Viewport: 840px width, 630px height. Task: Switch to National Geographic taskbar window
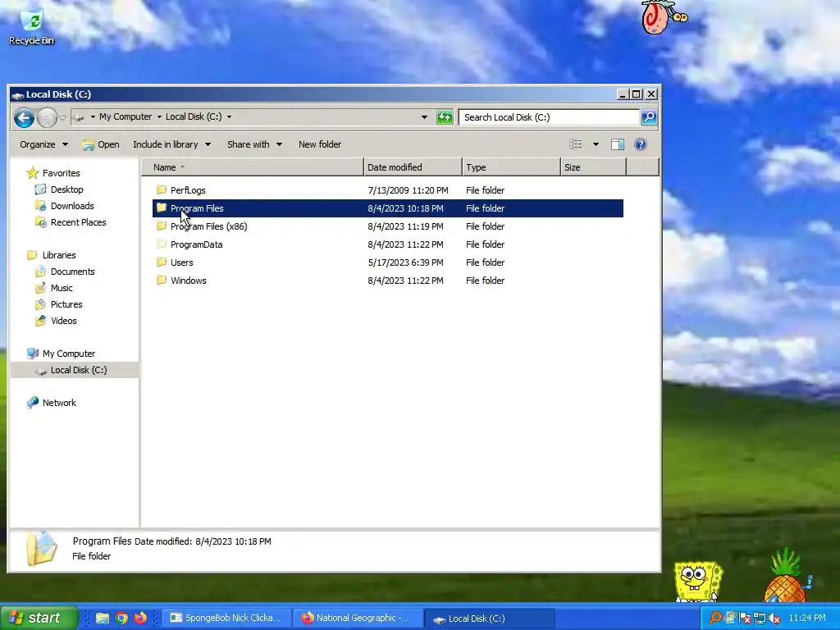click(358, 619)
